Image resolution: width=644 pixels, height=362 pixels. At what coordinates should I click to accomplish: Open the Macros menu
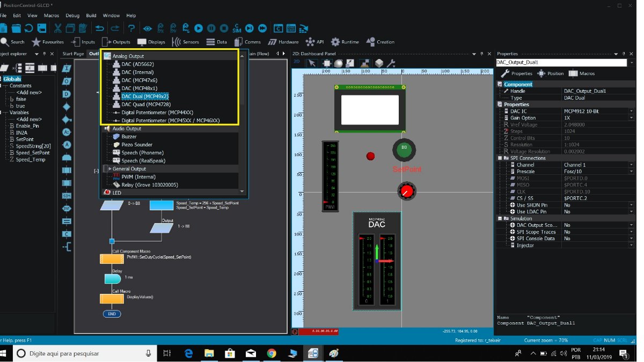pos(52,16)
